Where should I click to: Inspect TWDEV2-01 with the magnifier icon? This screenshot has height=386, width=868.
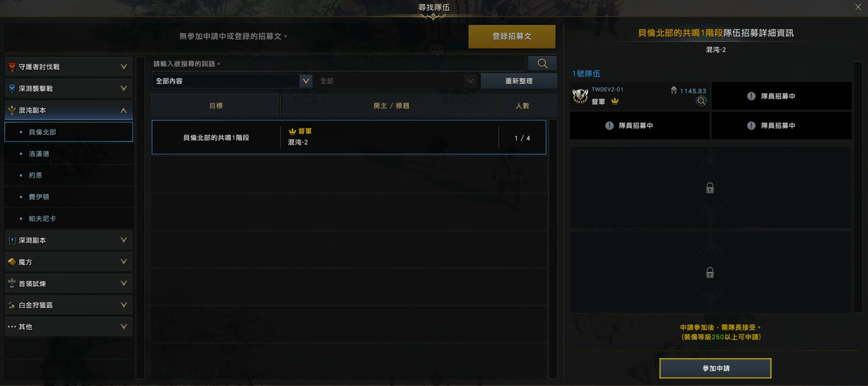point(701,101)
